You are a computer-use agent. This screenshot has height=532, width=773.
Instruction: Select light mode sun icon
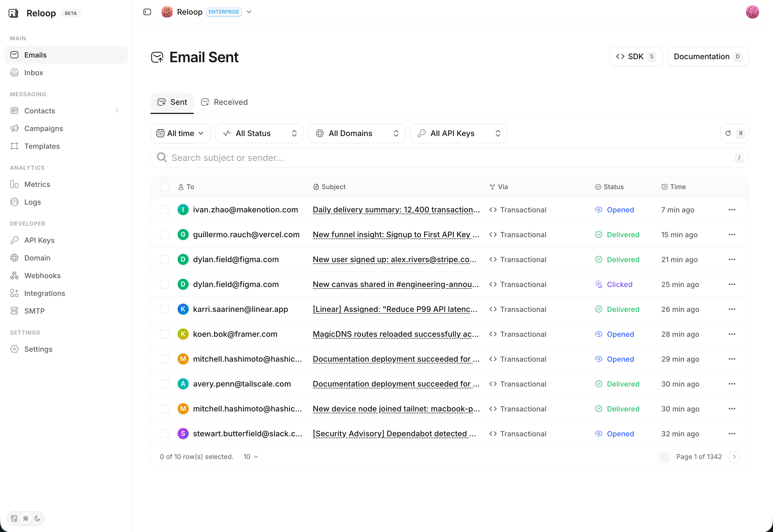[x=26, y=518]
